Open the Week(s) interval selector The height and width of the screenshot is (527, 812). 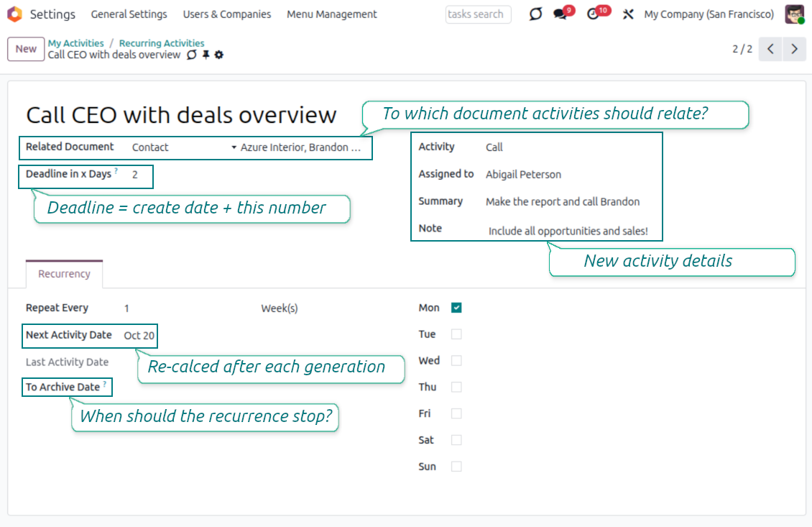280,308
